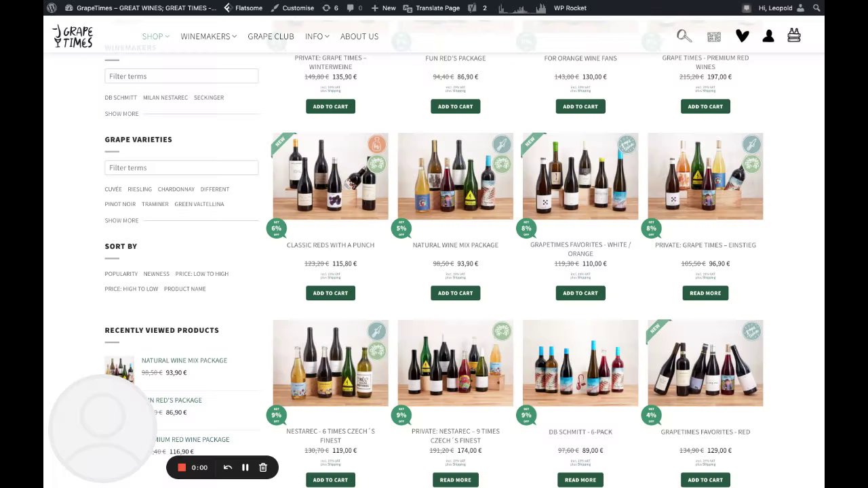Open the search magnifier in header
This screenshot has width=868, height=488.
coord(684,36)
